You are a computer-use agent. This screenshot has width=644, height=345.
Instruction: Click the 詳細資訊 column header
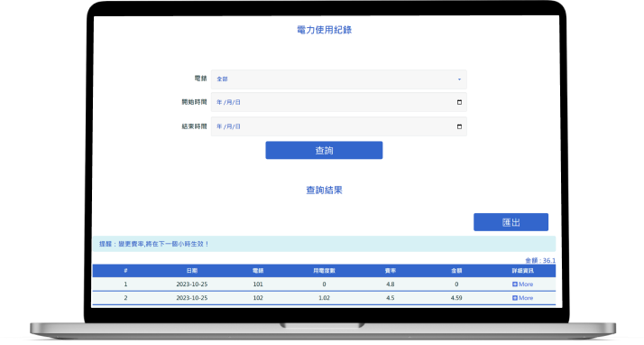522,271
